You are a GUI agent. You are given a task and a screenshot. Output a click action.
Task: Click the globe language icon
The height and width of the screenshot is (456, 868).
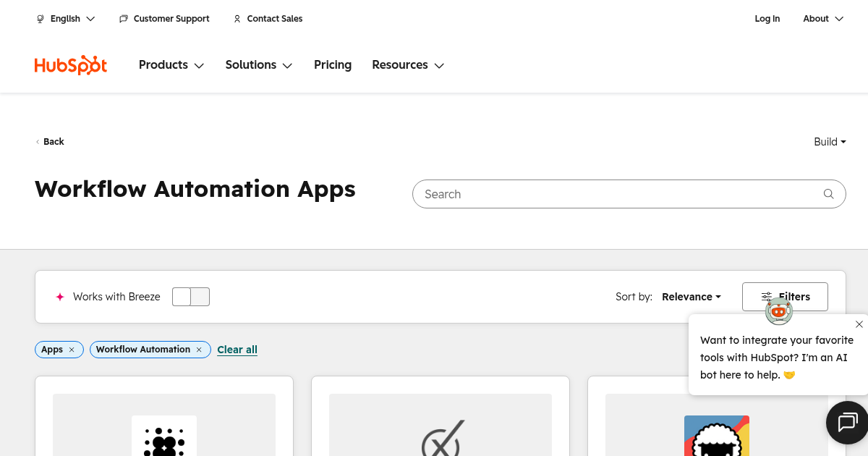coord(41,19)
